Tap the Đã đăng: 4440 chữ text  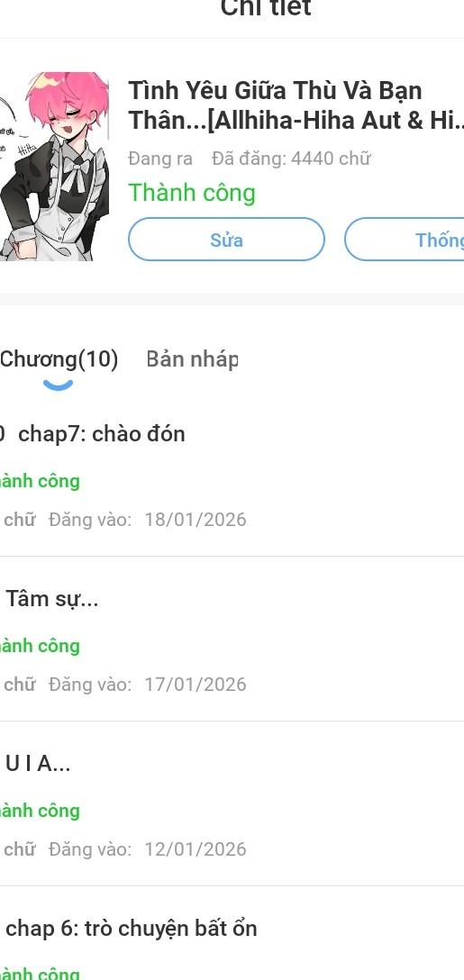[x=291, y=159]
